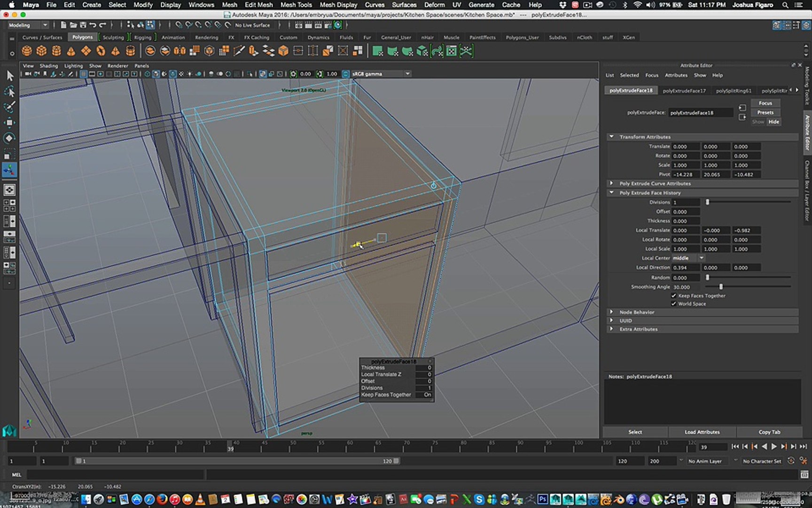
Task: Click the Focus button in Attribute Editor
Action: pyautogui.click(x=765, y=103)
